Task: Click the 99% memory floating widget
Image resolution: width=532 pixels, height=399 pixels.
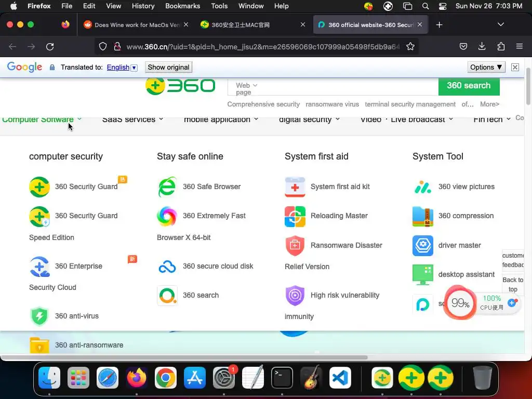Action: [460, 303]
